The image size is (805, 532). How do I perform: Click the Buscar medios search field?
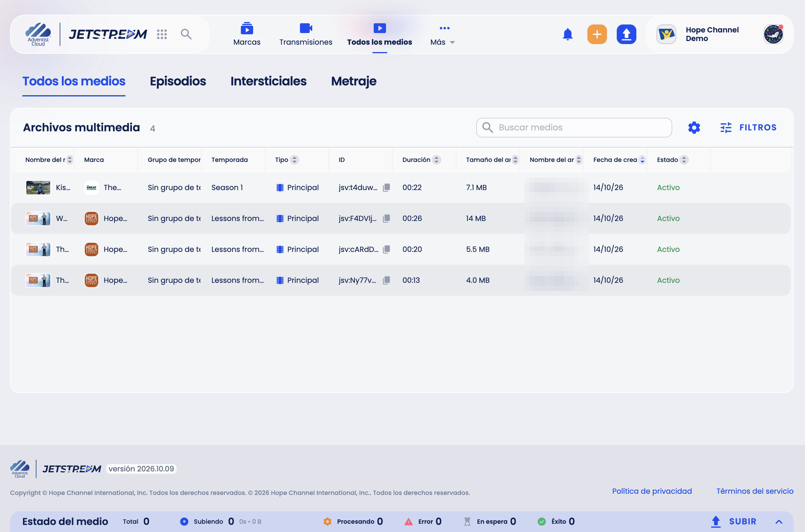click(574, 128)
